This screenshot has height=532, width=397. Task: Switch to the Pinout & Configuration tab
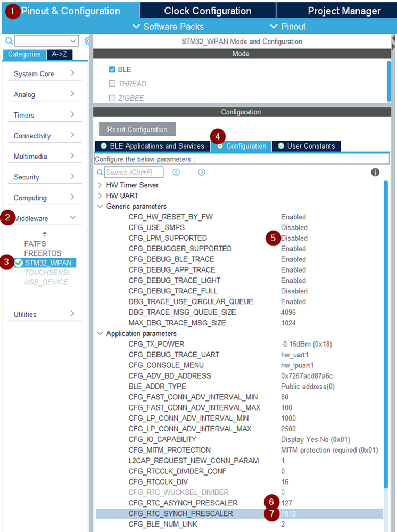tap(71, 11)
